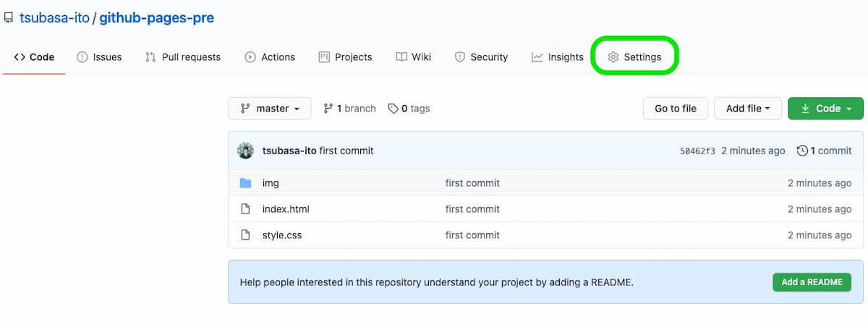868x328 pixels.
Task: Click the graph icon on Insights tab
Action: (537, 57)
